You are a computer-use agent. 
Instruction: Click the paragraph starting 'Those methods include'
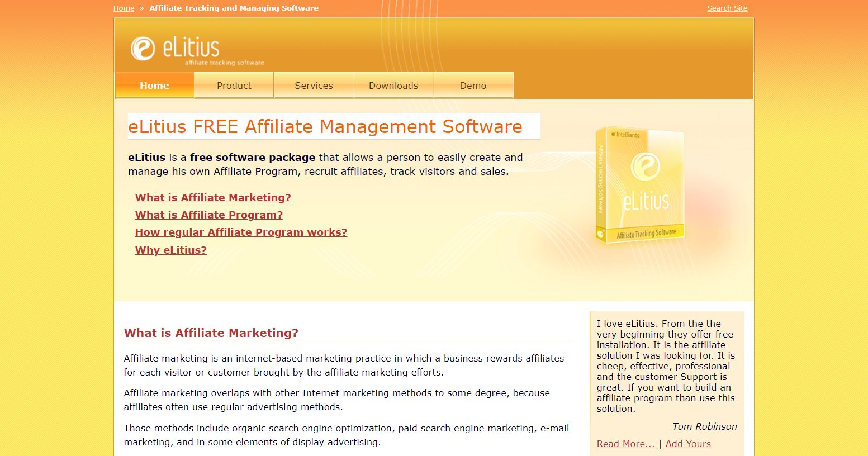click(x=346, y=435)
